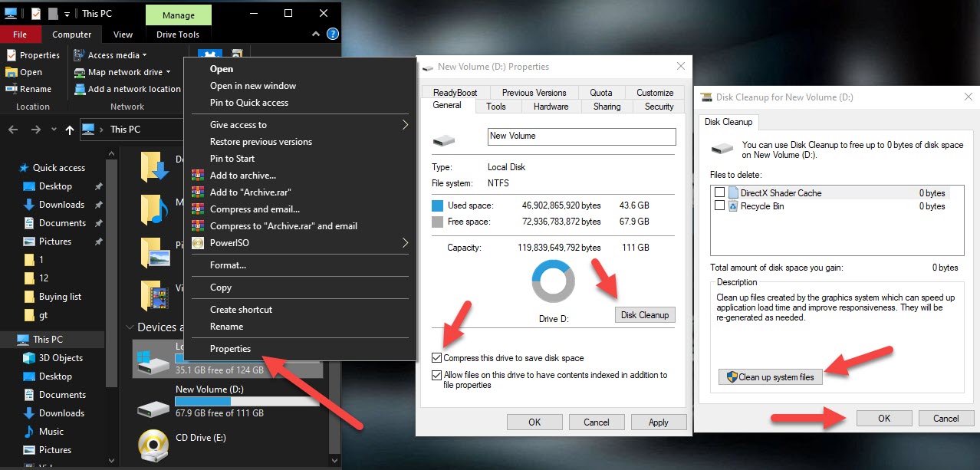Expand the Give access to submenu
The image size is (980, 470).
click(x=405, y=125)
